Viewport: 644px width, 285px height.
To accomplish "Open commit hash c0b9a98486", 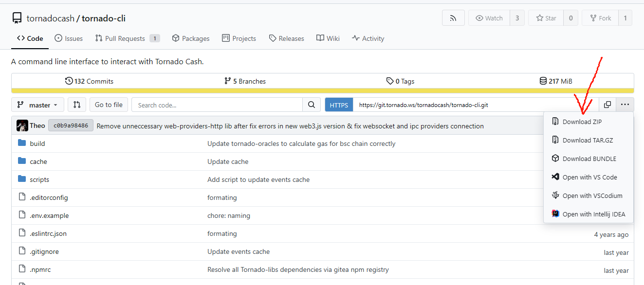I will (x=71, y=125).
